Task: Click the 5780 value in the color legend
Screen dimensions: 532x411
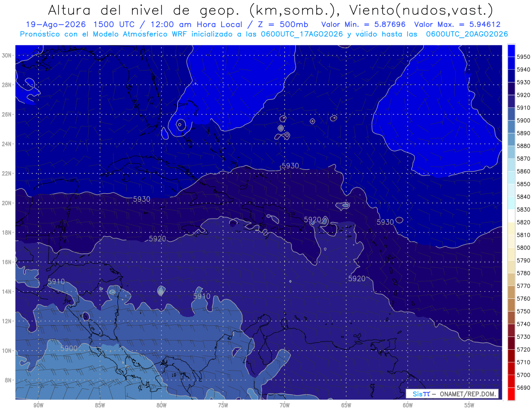Action: (523, 273)
